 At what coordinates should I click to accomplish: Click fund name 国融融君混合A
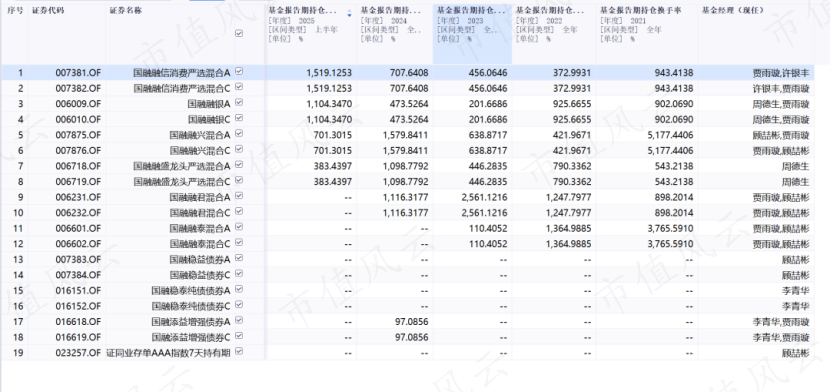[200, 197]
